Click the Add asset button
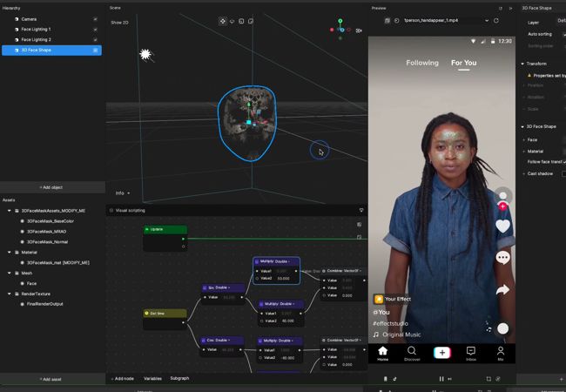The image size is (566, 392). click(51, 379)
